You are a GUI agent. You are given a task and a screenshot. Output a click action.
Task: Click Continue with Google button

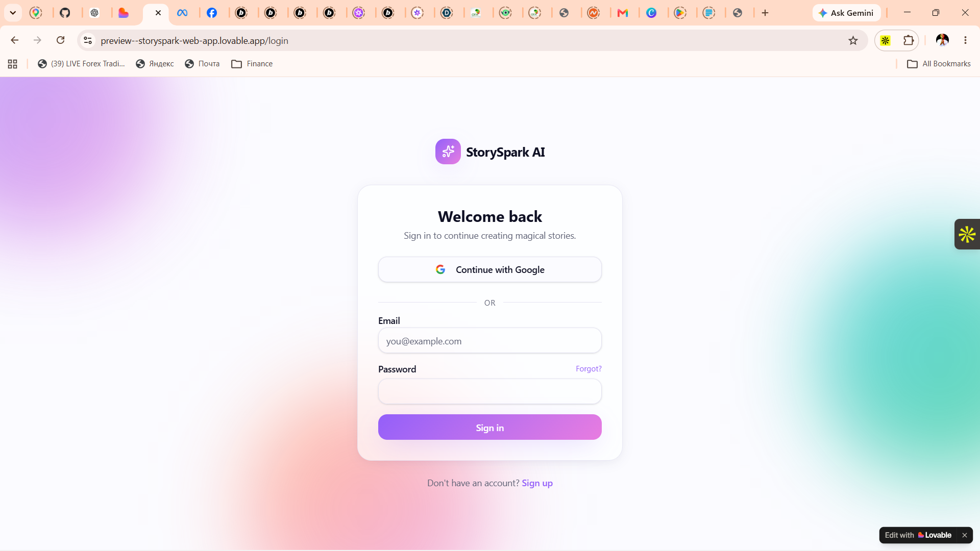[489, 269]
